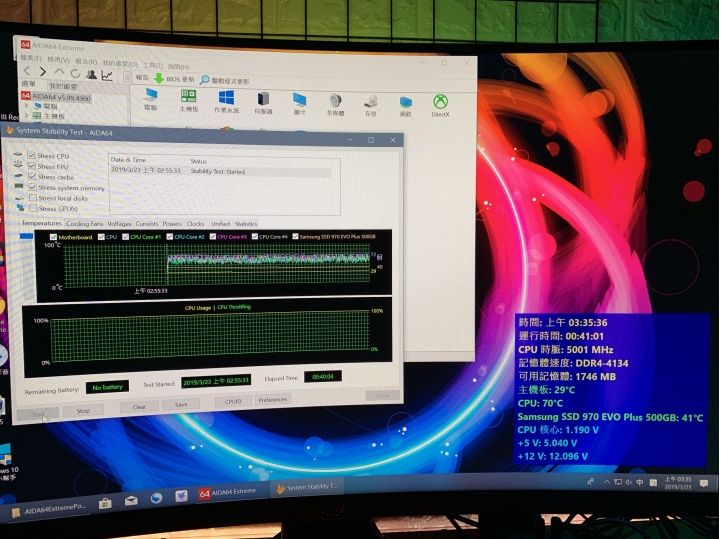721x539 pixels.
Task: Uncheck Stress CPU option
Action: click(32, 155)
